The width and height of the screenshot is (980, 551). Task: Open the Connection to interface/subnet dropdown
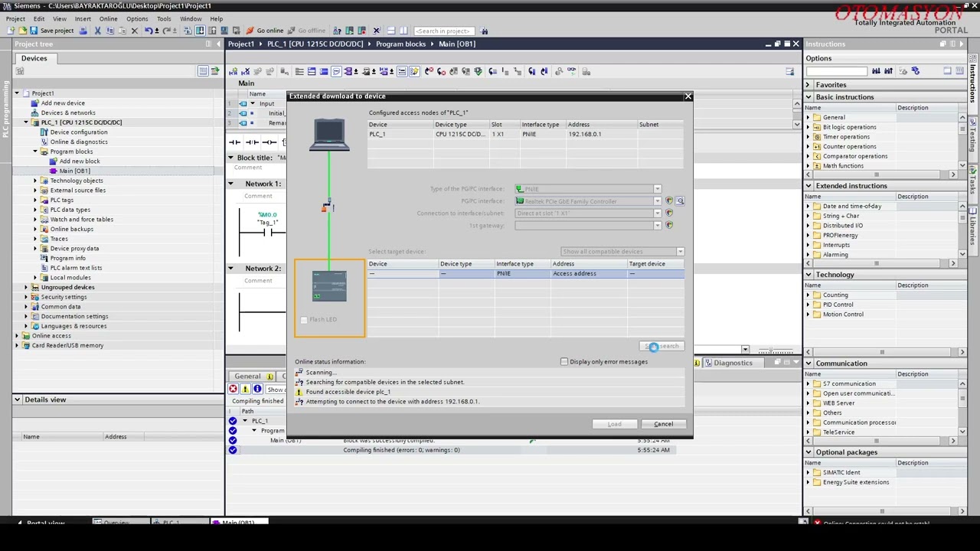[657, 214]
